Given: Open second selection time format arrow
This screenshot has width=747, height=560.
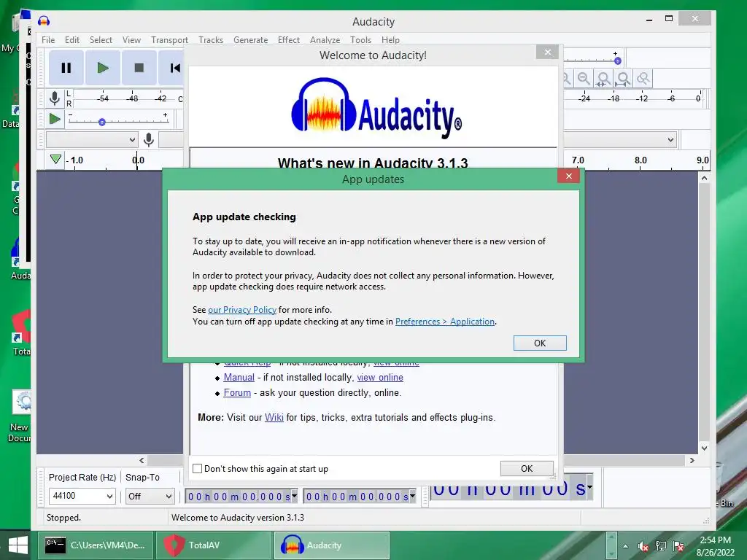Looking at the screenshot, I should point(413,496).
